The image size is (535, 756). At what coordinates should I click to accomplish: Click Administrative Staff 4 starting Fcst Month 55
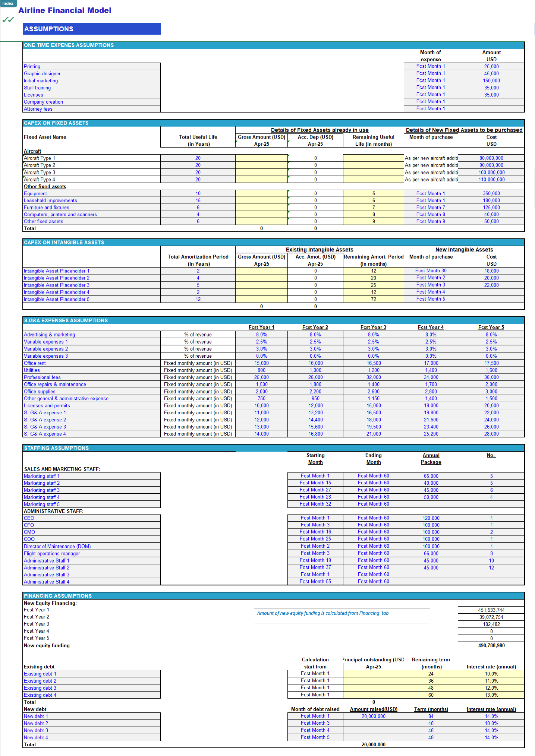[315, 582]
